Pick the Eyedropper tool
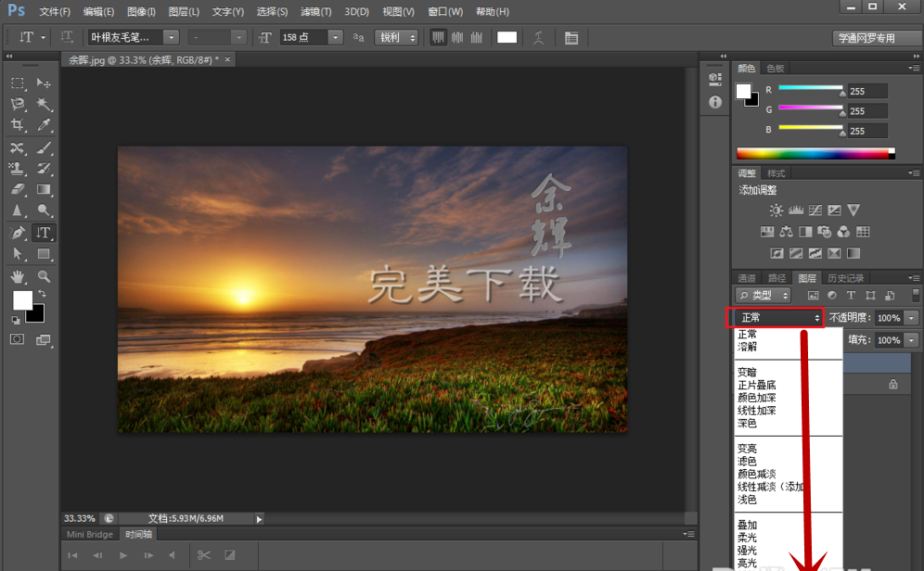The height and width of the screenshot is (571, 924). 44,126
